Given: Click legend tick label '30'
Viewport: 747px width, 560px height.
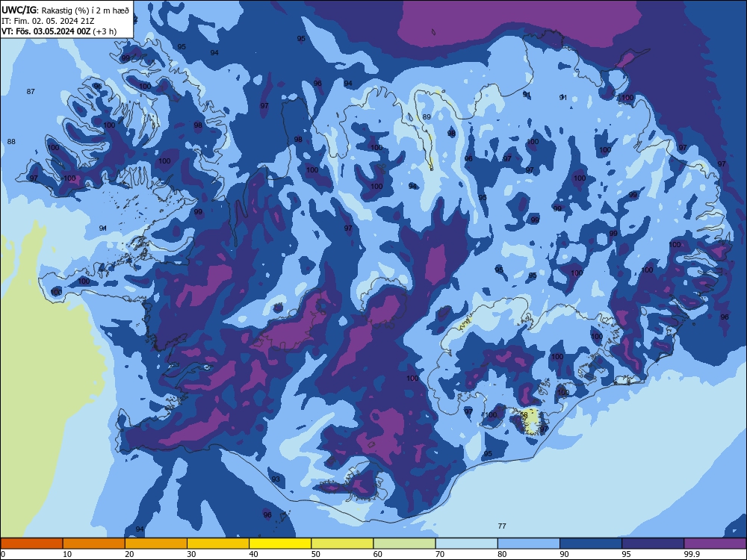Looking at the screenshot, I should click(x=191, y=554).
